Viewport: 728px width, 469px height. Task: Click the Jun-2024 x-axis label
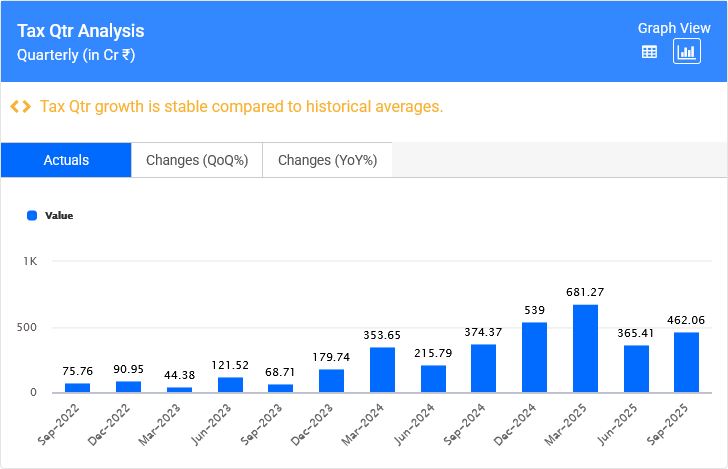click(x=414, y=425)
